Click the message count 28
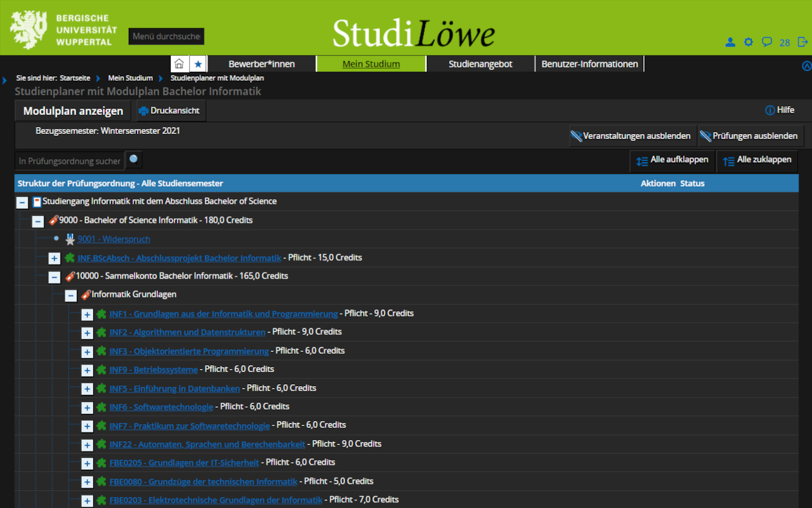This screenshot has height=508, width=812. point(785,43)
